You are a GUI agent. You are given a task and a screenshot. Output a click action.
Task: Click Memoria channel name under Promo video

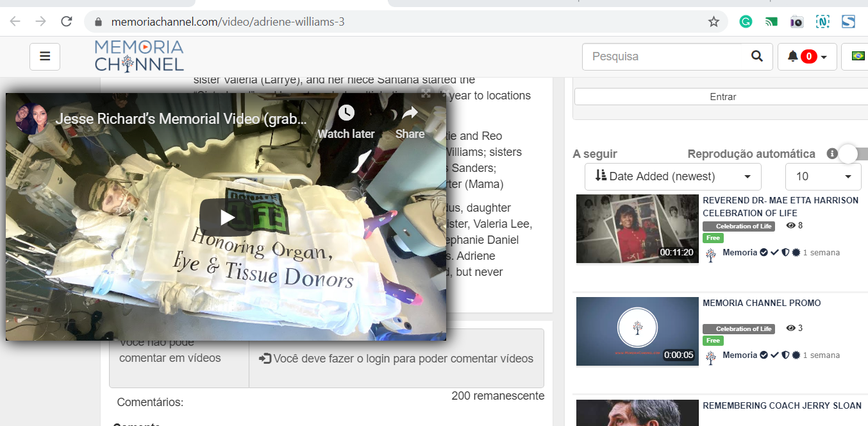[740, 355]
